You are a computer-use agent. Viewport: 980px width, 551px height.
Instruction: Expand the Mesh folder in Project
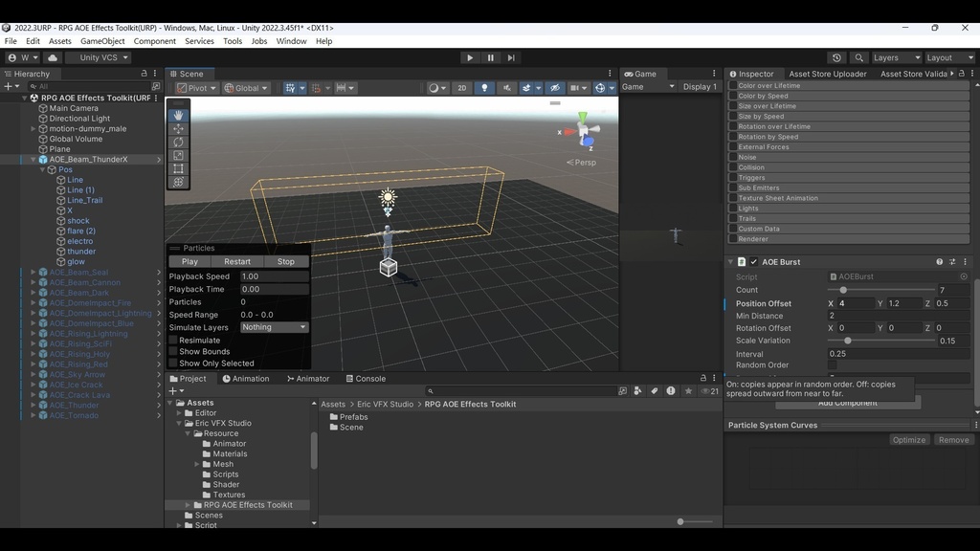[197, 464]
